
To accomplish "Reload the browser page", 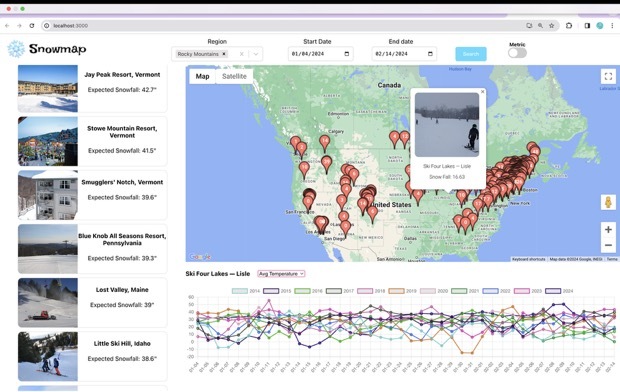I will [x=32, y=26].
